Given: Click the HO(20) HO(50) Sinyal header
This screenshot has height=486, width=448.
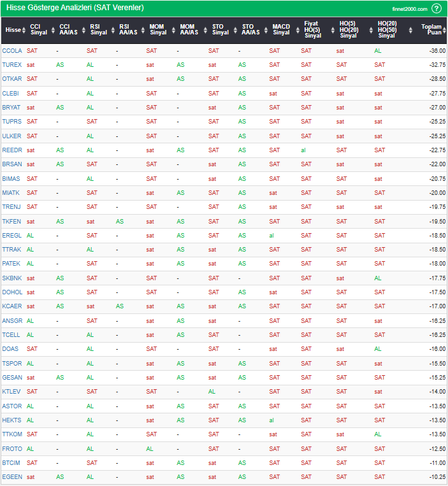Looking at the screenshot, I should pos(386,30).
